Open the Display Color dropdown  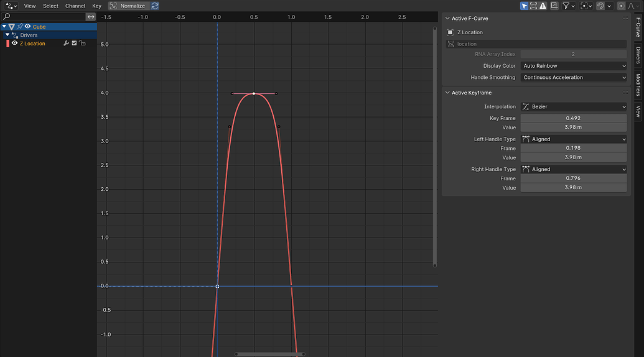click(573, 66)
